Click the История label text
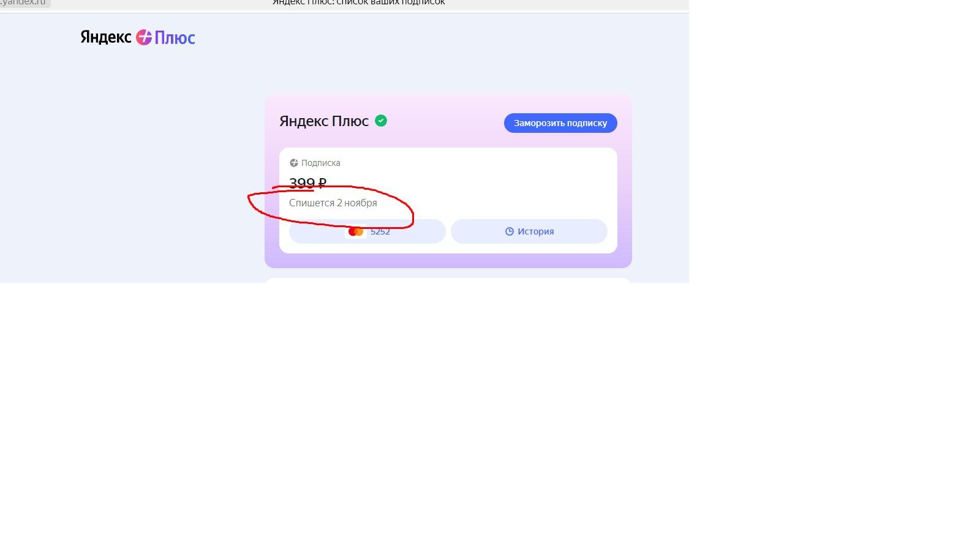Screen dimensions: 980x551 click(536, 231)
